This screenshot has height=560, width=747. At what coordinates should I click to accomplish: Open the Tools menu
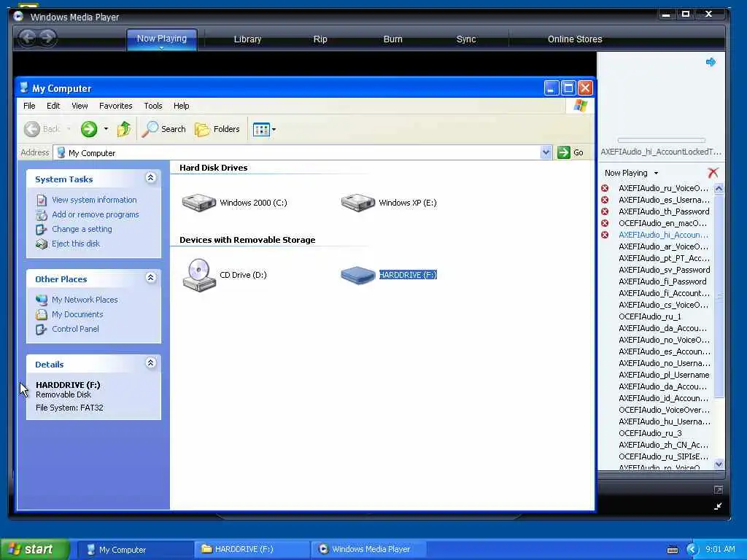click(153, 106)
